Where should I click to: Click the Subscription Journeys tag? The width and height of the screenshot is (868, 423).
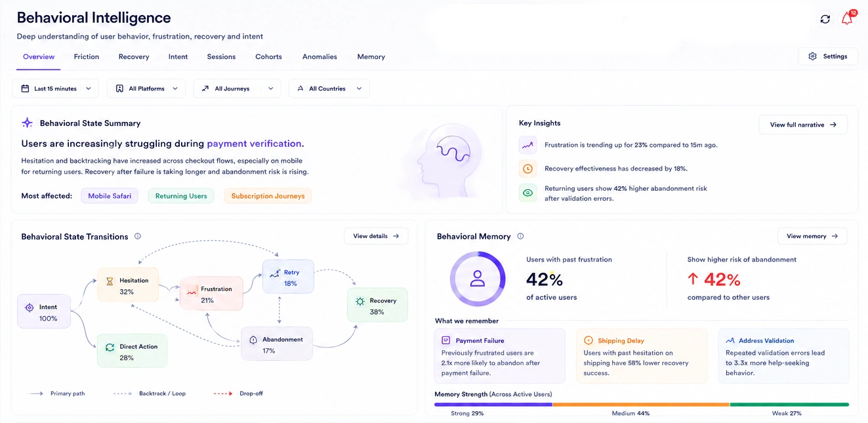(x=268, y=195)
